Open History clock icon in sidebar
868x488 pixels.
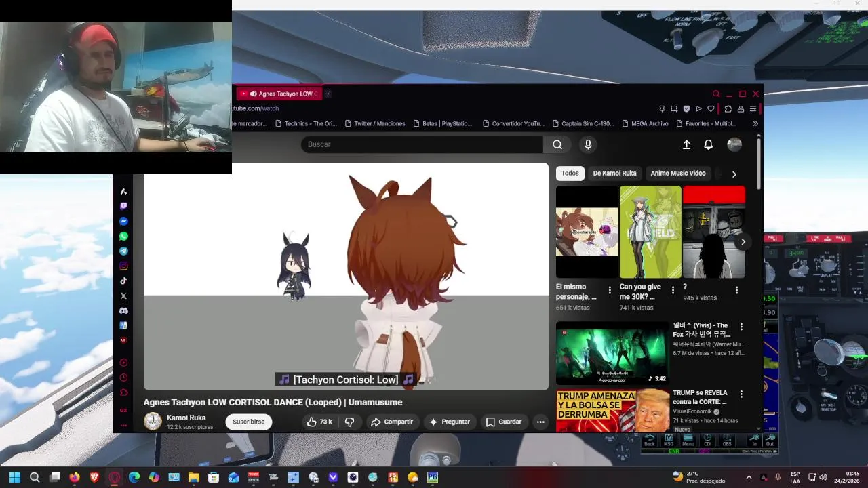[123, 378]
